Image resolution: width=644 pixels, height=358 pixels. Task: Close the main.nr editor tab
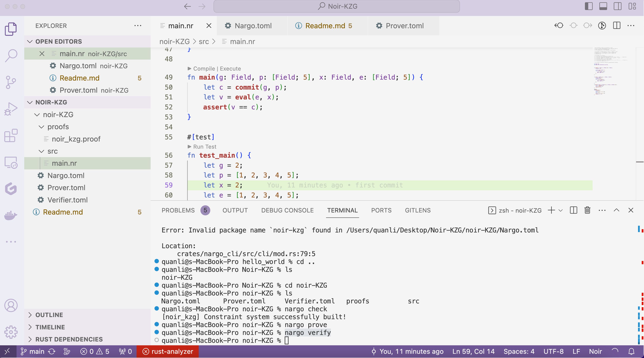(209, 26)
